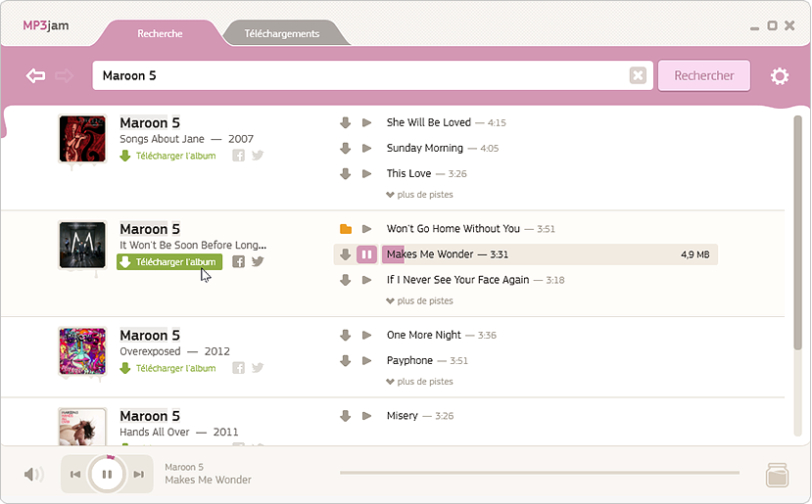Click Maroon 5 heading above Overexposed
Viewport: 812px width, 504px height.
click(x=150, y=336)
